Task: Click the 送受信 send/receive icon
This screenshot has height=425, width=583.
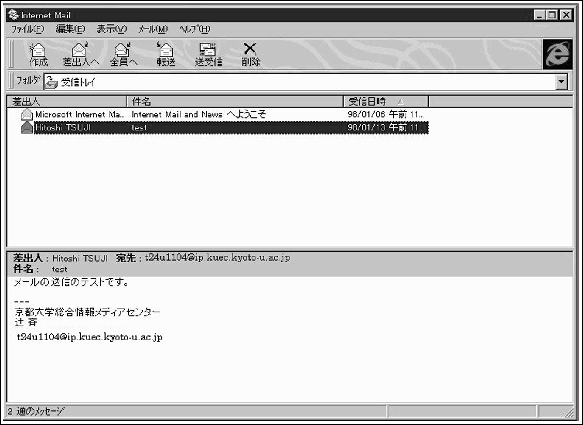Action: [208, 54]
